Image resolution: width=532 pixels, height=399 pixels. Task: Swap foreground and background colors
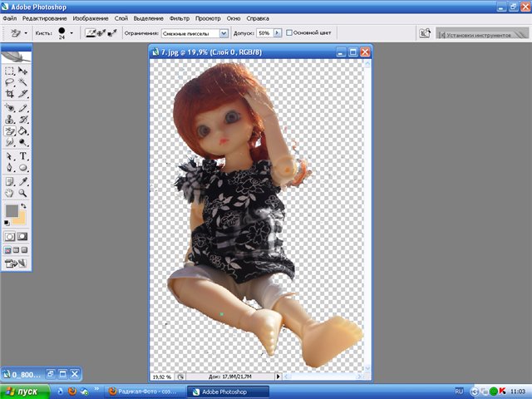[x=25, y=205]
